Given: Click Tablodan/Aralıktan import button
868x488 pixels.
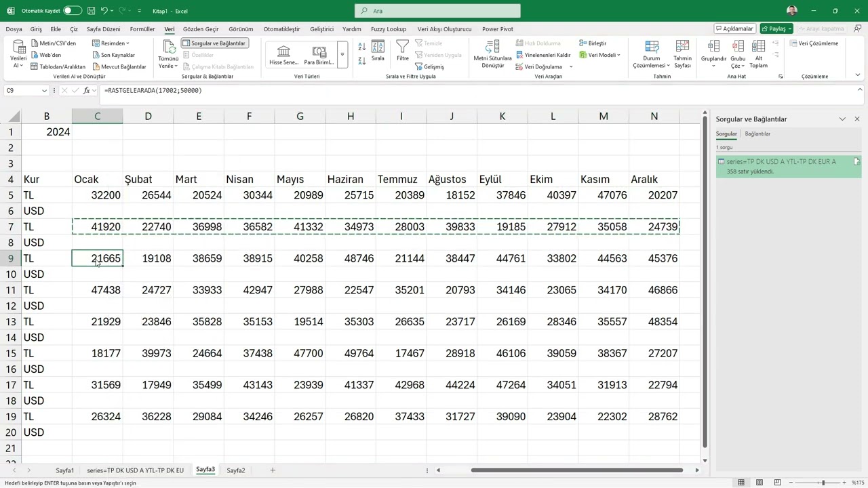Looking at the screenshot, I should click(x=58, y=66).
